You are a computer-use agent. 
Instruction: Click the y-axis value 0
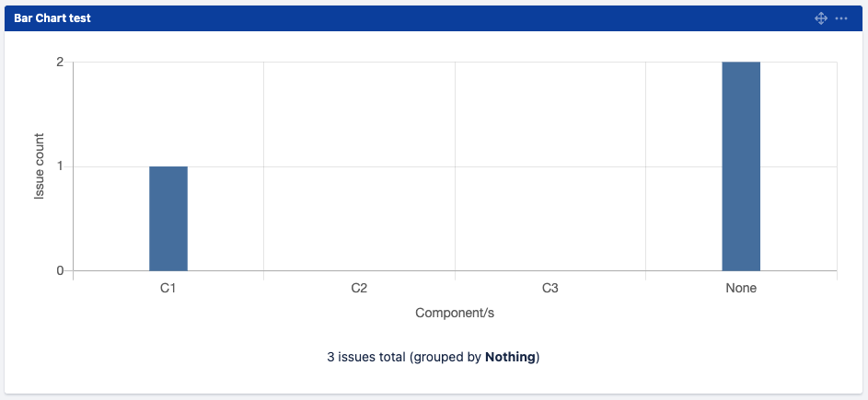click(60, 270)
